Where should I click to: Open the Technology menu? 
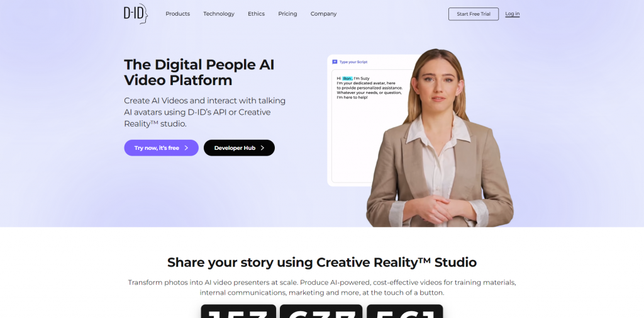(x=219, y=14)
